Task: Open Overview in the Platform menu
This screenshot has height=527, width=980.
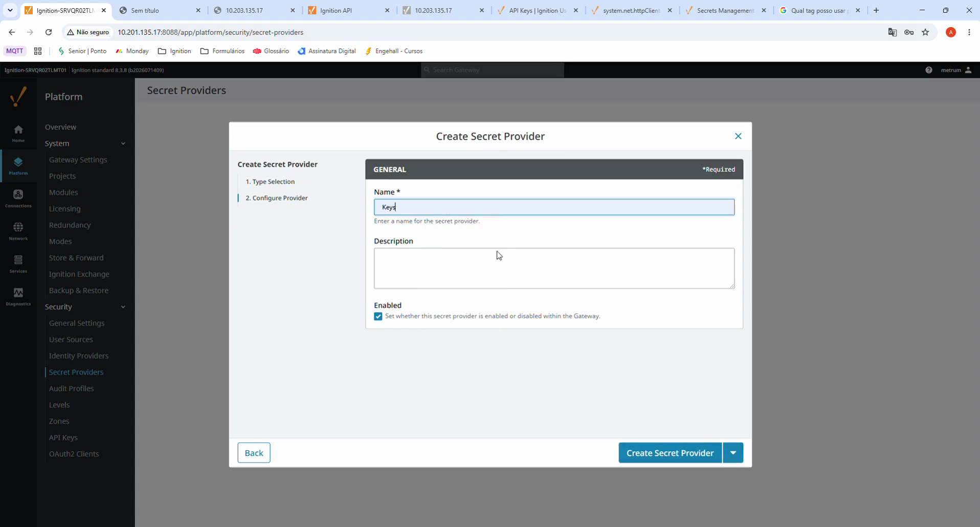Action: [x=60, y=127]
